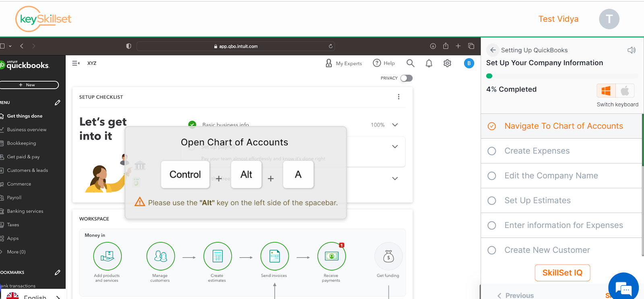644x299 pixels.
Task: Click the More (0) link
Action: click(16, 252)
